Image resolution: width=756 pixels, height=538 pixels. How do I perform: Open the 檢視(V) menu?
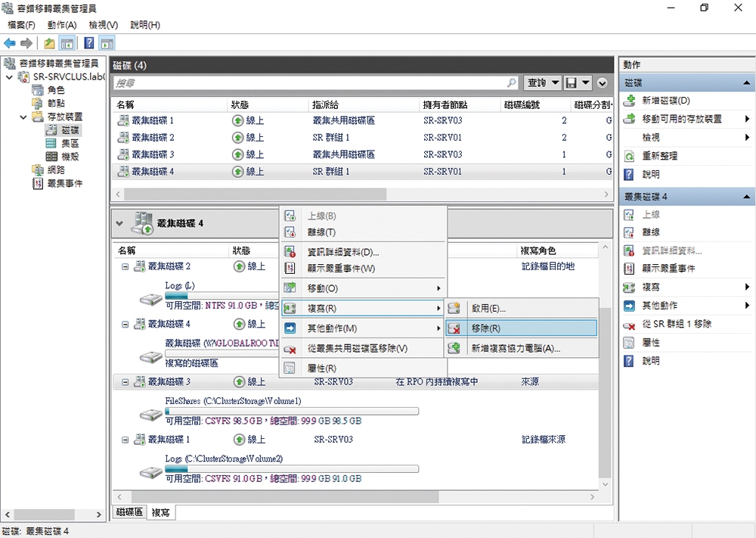click(103, 25)
